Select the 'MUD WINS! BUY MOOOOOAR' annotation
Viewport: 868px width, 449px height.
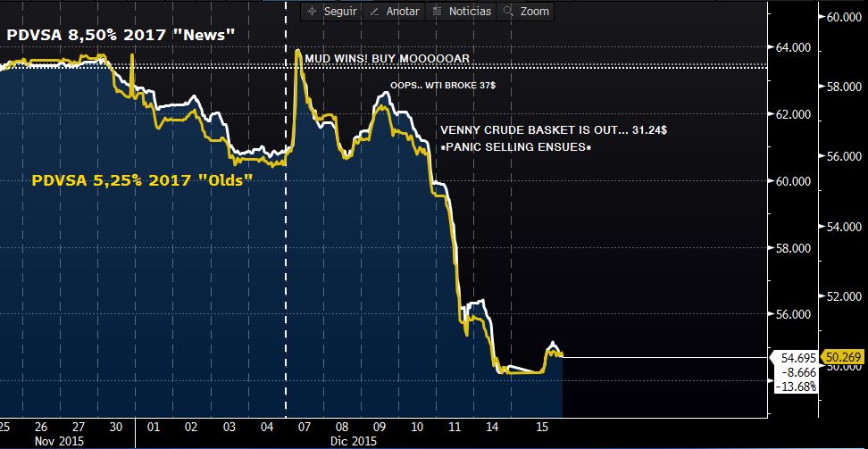pyautogui.click(x=387, y=58)
